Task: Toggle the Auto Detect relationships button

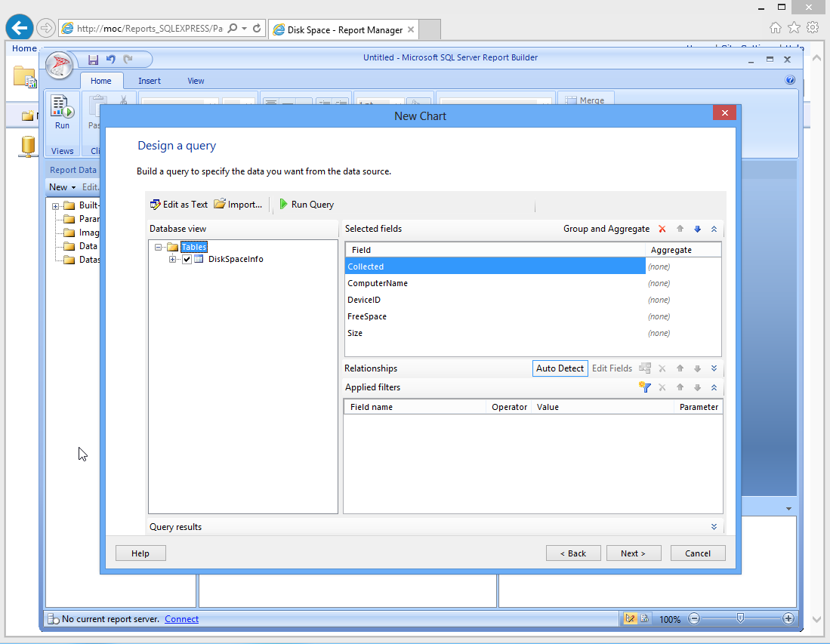Action: [x=560, y=368]
